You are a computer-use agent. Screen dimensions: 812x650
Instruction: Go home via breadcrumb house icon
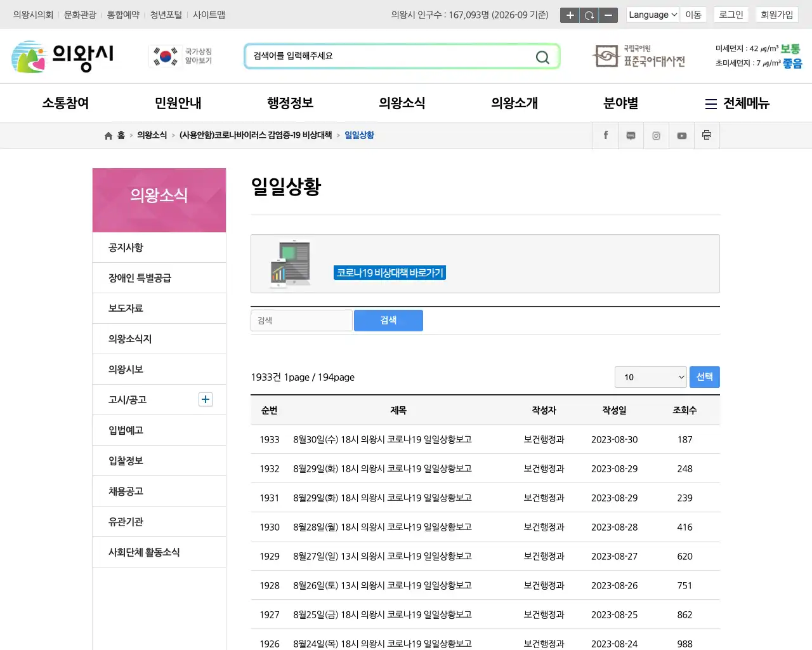click(x=108, y=136)
